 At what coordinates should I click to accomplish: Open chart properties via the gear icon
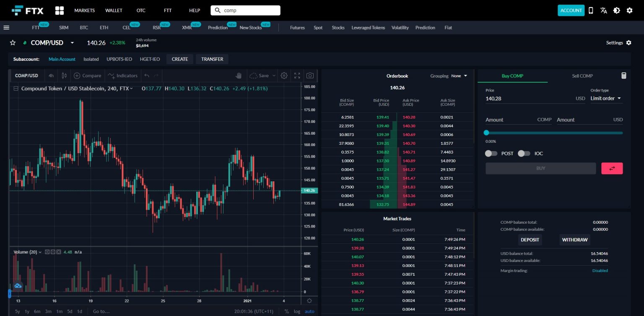coord(284,76)
